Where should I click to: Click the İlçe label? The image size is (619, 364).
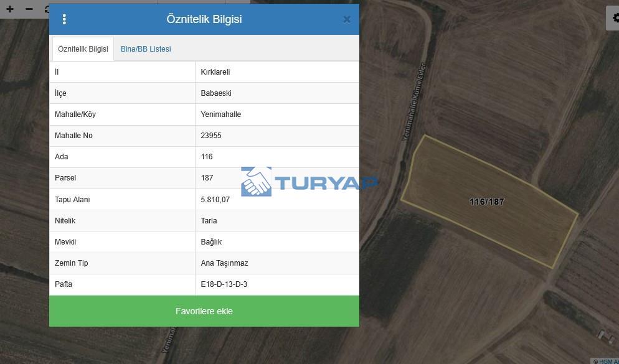pyautogui.click(x=60, y=93)
